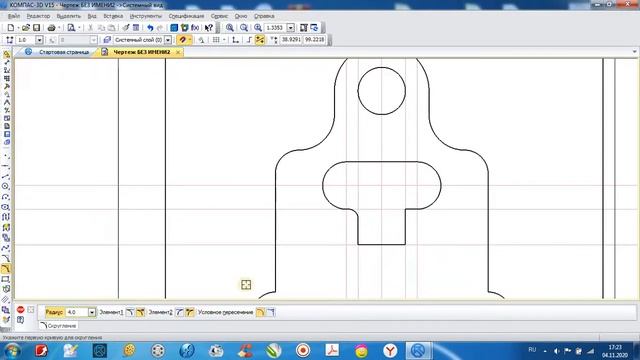Image resolution: width=640 pixels, height=360 pixels.
Task: Save the drawing with diskette icon
Action: pos(36,28)
